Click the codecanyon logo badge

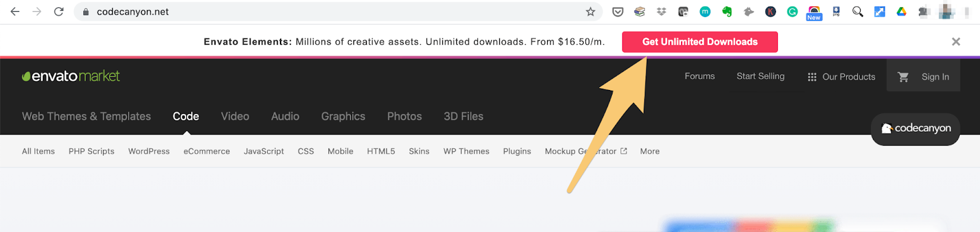[x=915, y=129]
